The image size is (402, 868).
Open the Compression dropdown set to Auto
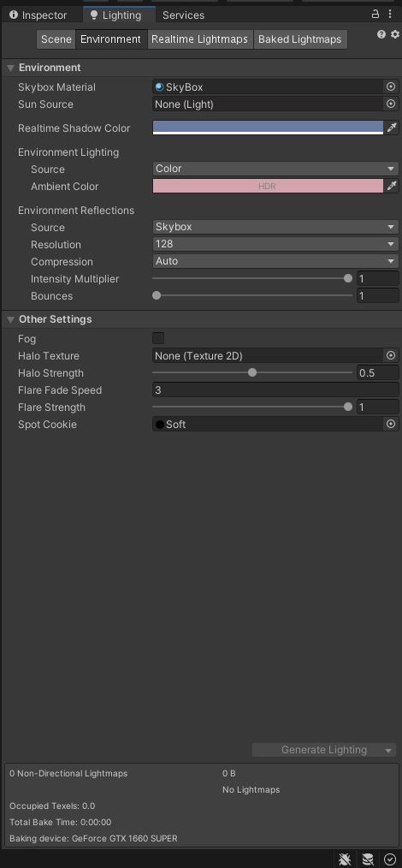click(x=275, y=261)
